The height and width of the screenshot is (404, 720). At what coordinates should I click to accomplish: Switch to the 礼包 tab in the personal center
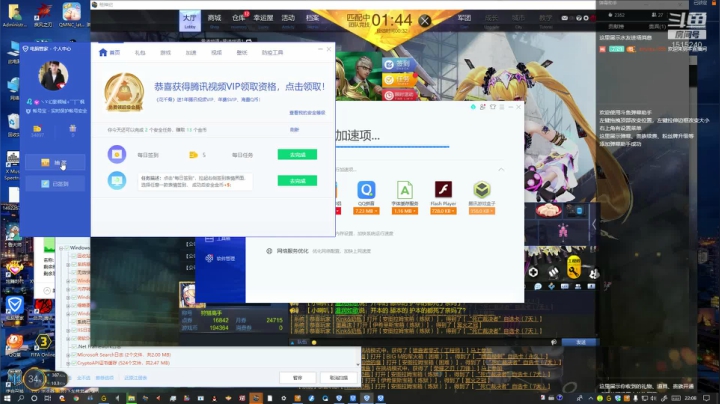[x=140, y=53]
